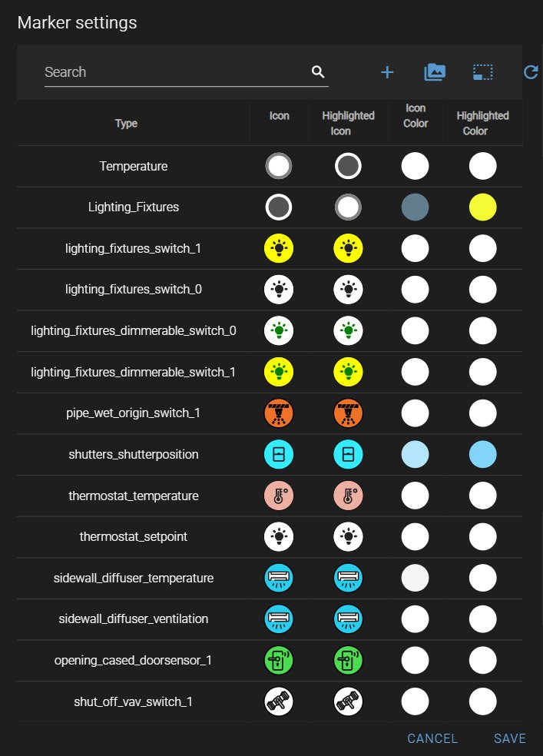Click the CANCEL button
Image resolution: width=543 pixels, height=756 pixels.
pos(432,738)
